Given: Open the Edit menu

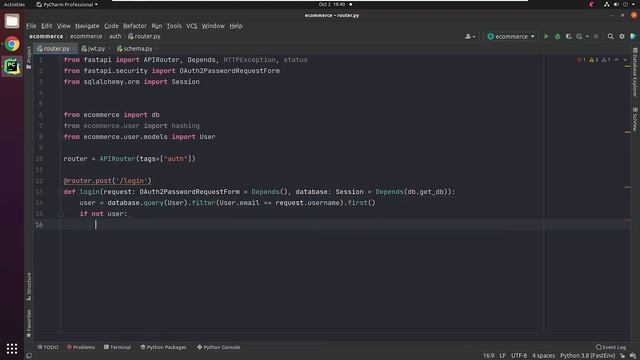Looking at the screenshot, I should point(47,26).
